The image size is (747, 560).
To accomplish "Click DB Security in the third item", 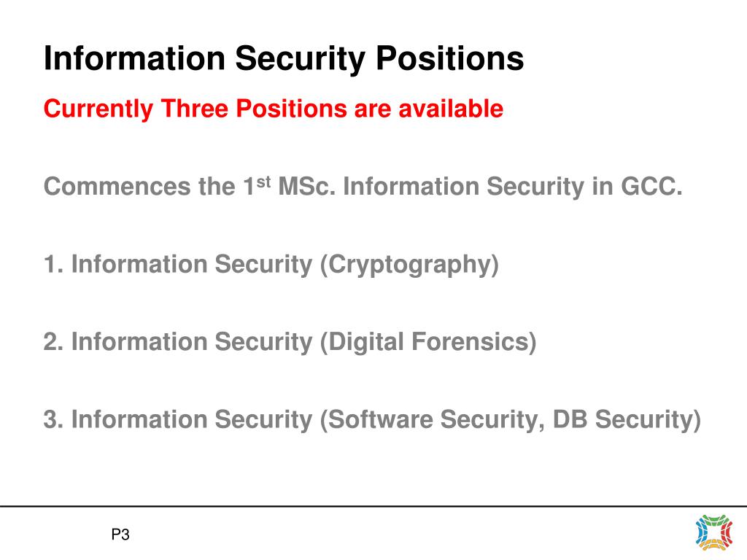I will (x=623, y=420).
